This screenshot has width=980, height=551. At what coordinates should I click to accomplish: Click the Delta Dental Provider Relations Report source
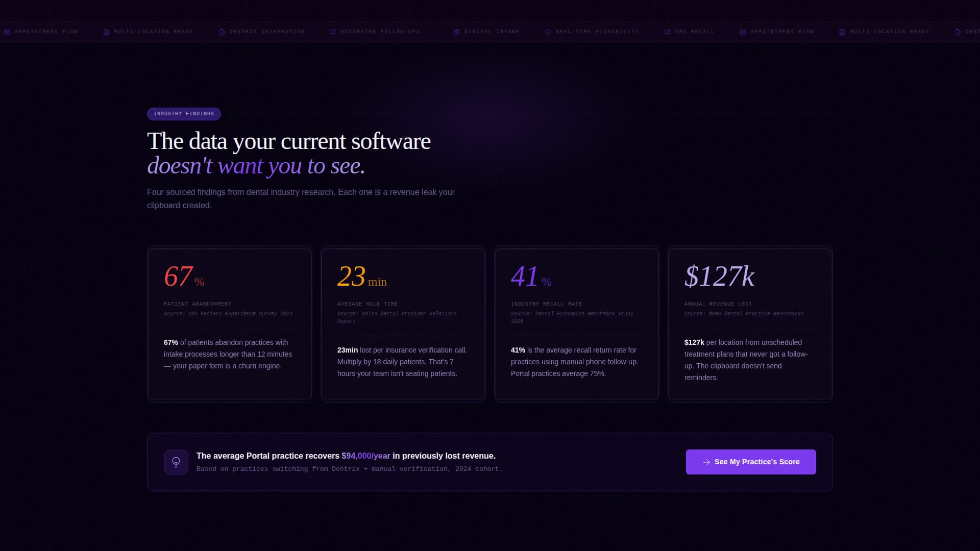pos(397,317)
